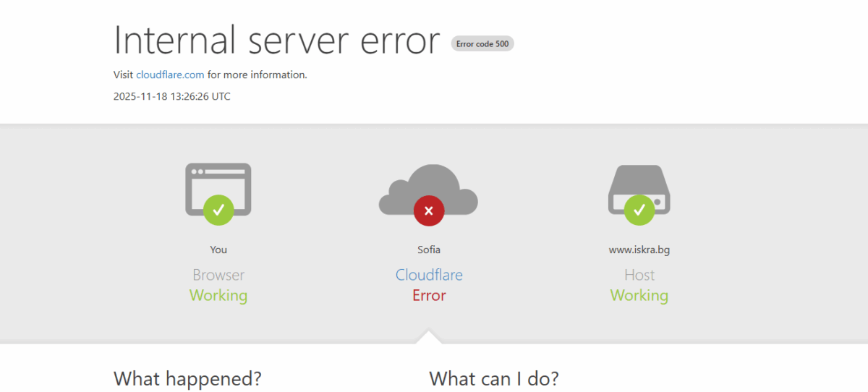Click the red Error status text

pyautogui.click(x=429, y=295)
